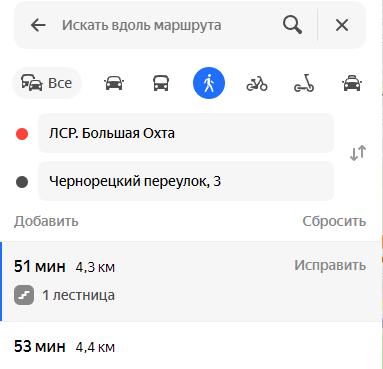The image size is (383, 369).
Task: Select the 51 мин 4,3 км route
Action: [191, 281]
